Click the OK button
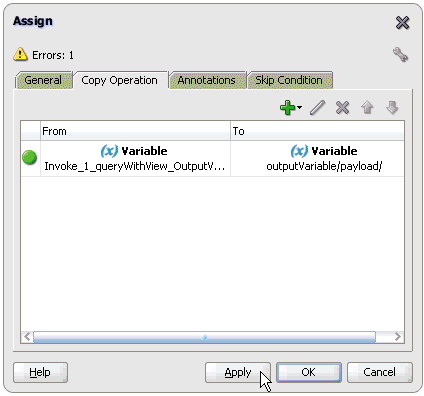 (x=309, y=372)
